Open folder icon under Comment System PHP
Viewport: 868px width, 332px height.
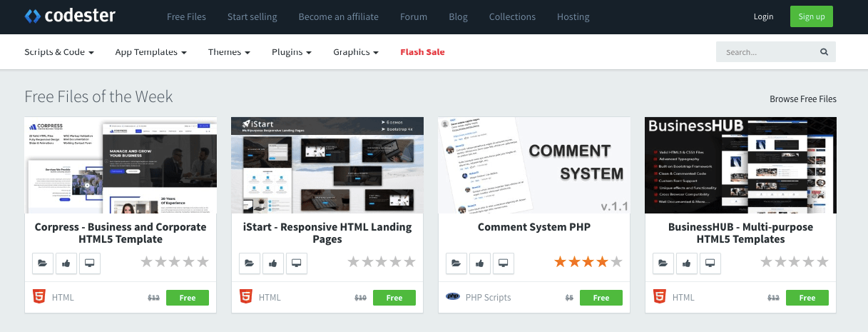[x=456, y=263]
